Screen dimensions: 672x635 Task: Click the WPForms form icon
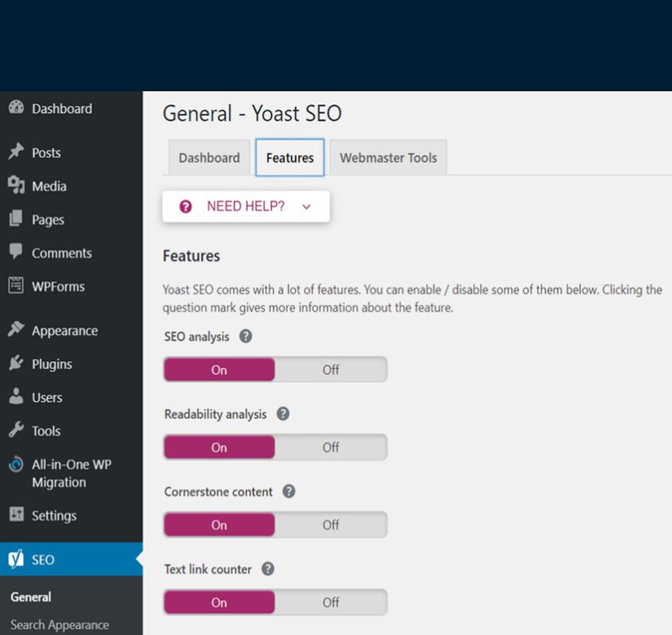point(16,285)
